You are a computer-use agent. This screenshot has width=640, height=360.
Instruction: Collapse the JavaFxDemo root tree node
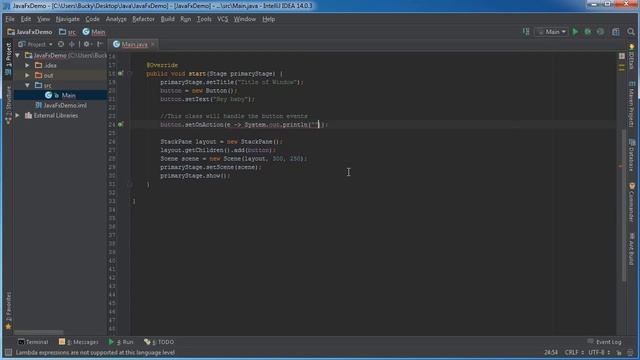(18, 55)
